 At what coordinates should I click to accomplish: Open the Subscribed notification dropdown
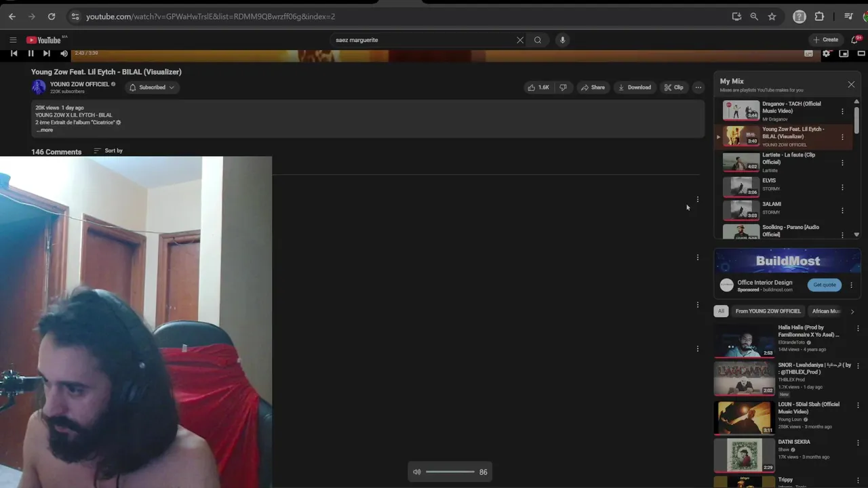152,87
